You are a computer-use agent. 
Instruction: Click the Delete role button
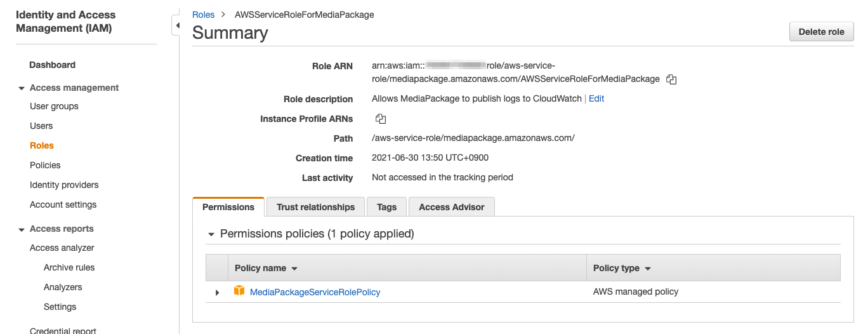pos(822,32)
